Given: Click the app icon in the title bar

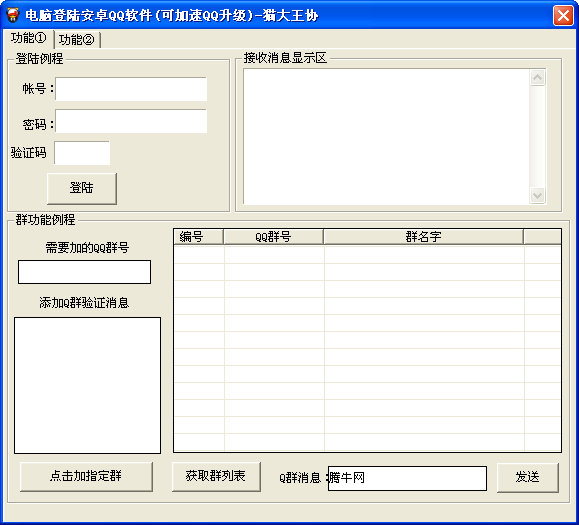Looking at the screenshot, I should click(x=12, y=15).
